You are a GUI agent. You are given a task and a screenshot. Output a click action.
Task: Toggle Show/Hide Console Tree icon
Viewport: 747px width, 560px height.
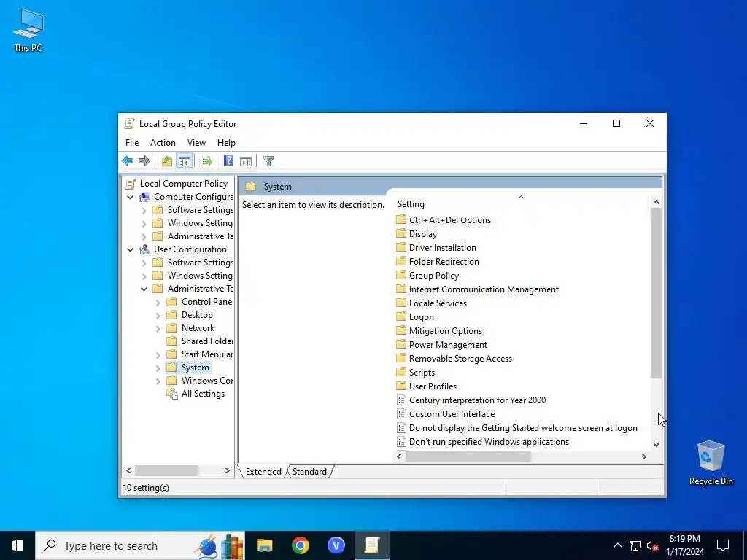(x=185, y=161)
